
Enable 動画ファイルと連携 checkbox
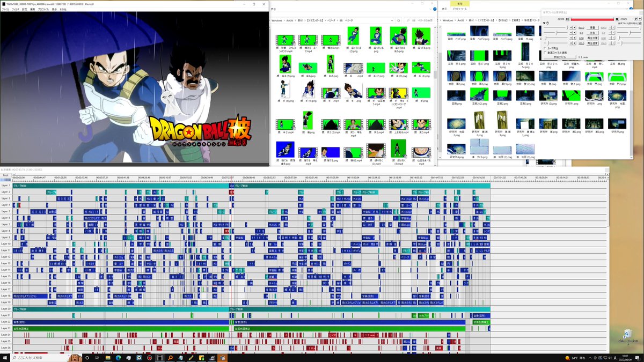coord(545,53)
